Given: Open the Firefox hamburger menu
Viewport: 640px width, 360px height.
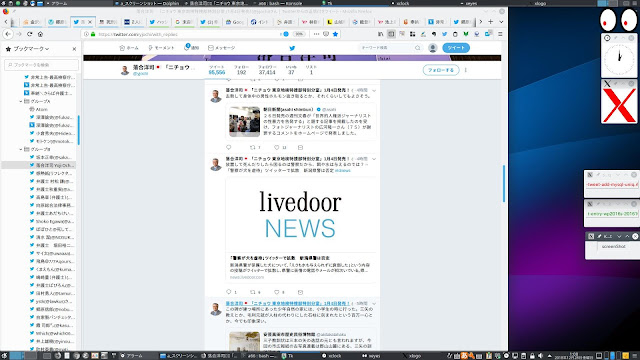Looking at the screenshot, I should [500, 34].
